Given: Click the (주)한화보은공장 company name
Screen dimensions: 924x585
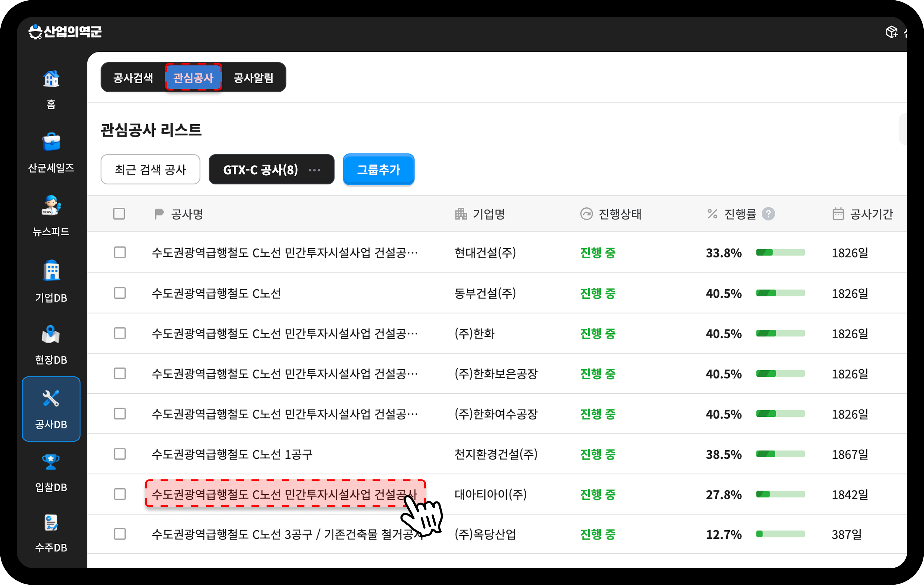Looking at the screenshot, I should point(496,374).
